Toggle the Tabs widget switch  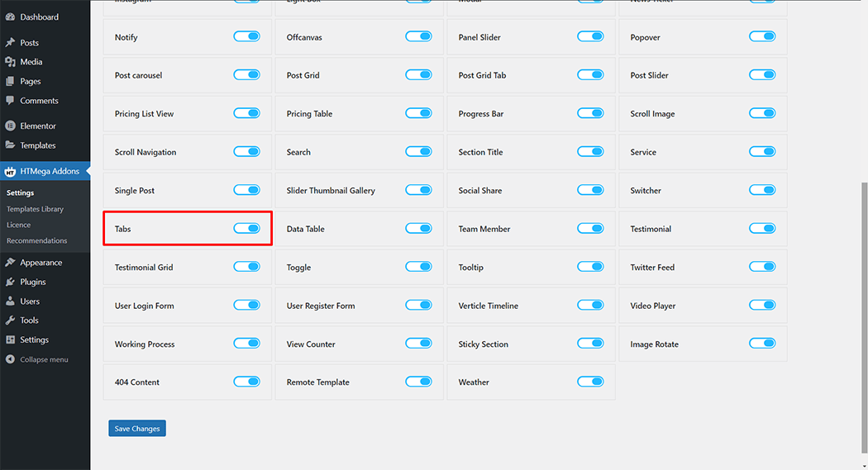tap(246, 228)
